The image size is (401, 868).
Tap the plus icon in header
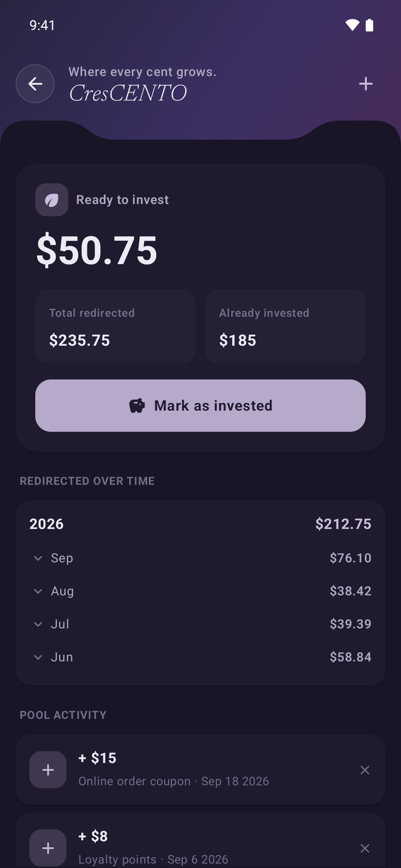[x=365, y=84]
